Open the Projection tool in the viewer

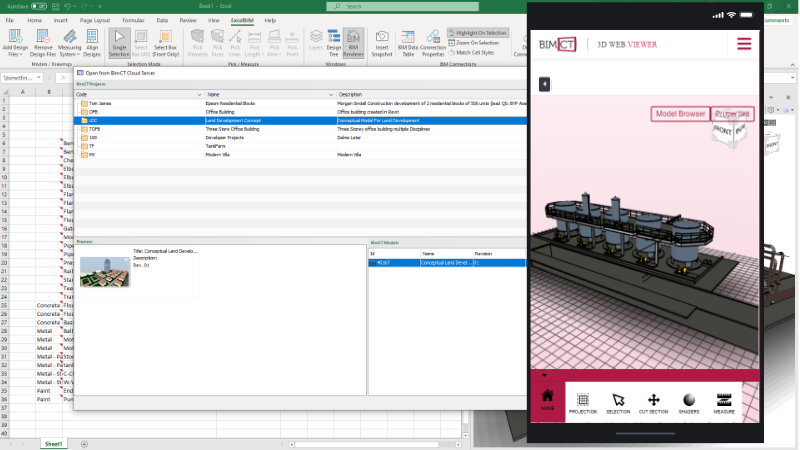pos(583,403)
